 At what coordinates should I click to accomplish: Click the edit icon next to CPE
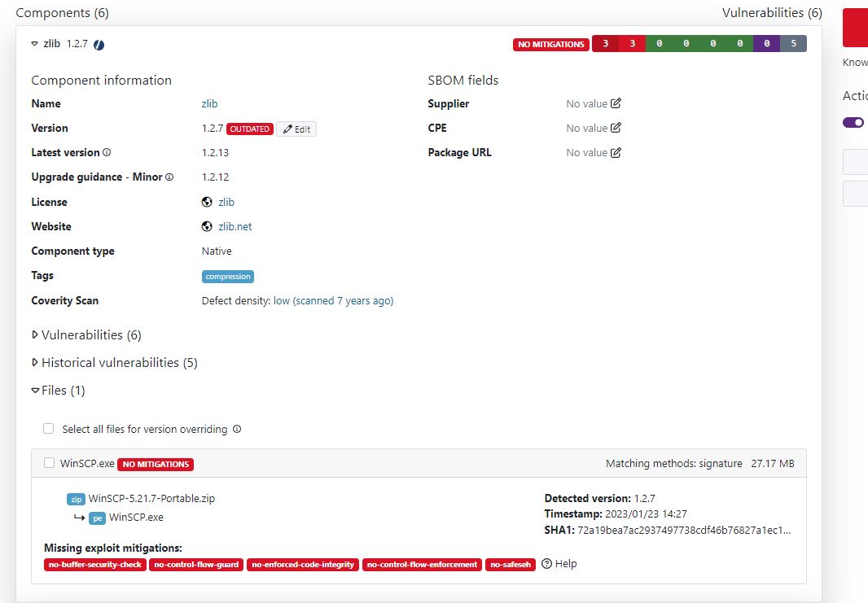(616, 128)
